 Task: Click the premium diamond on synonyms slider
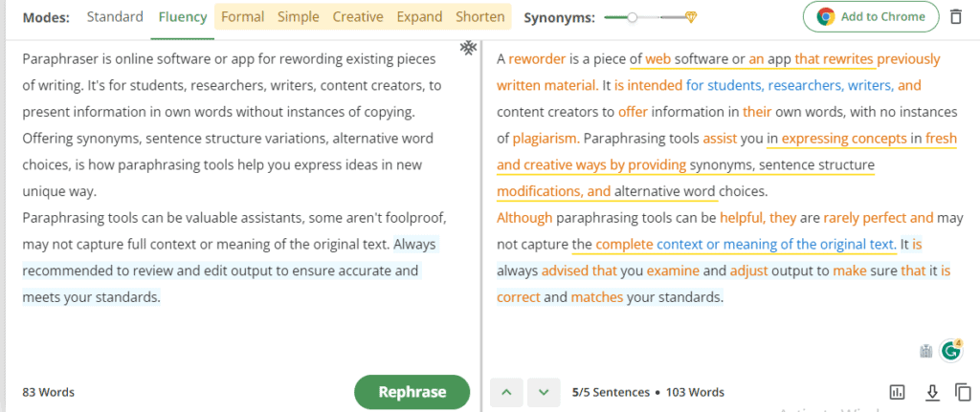coord(691,18)
